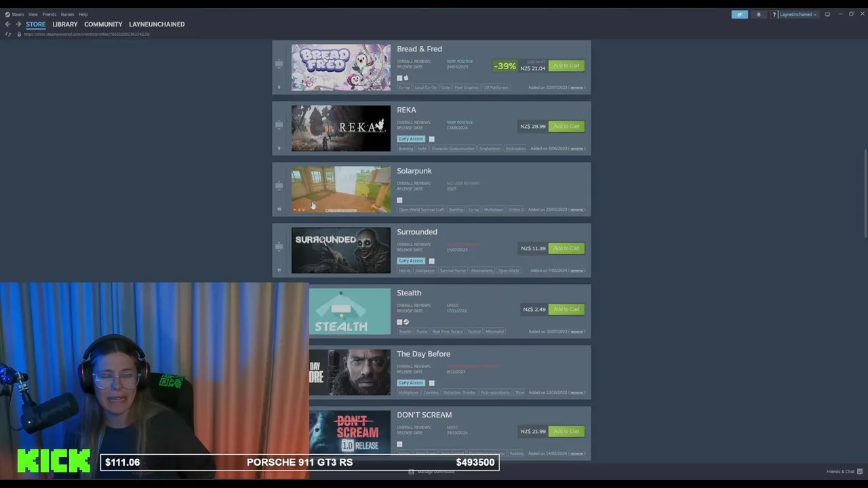The image size is (868, 488).
Task: Click the Pixel Graphics tag
Action: 467,87
